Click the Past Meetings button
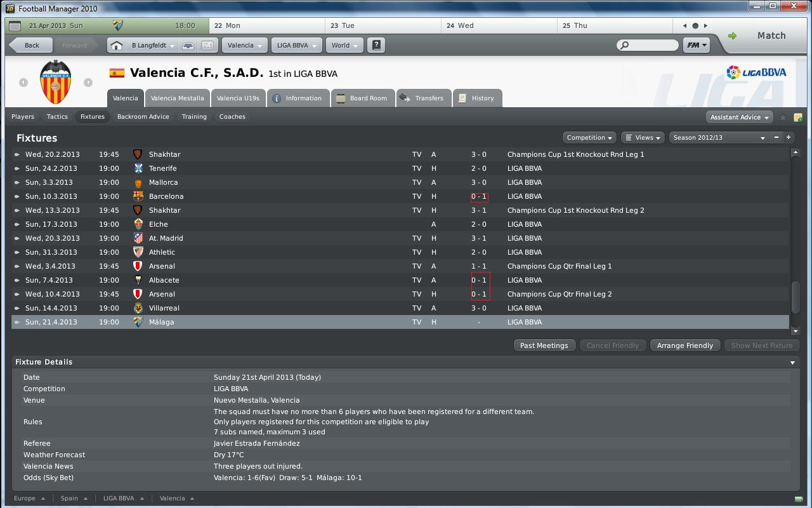The image size is (812, 508). pos(544,345)
